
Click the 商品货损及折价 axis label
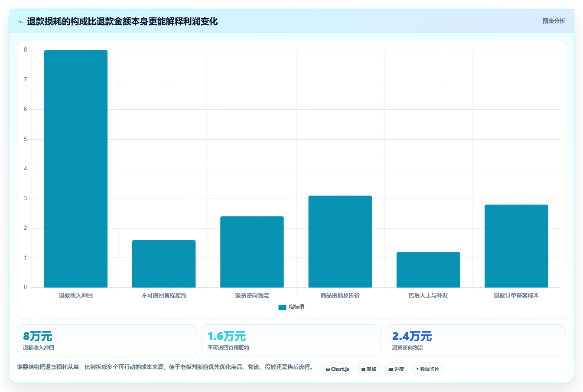pos(340,295)
